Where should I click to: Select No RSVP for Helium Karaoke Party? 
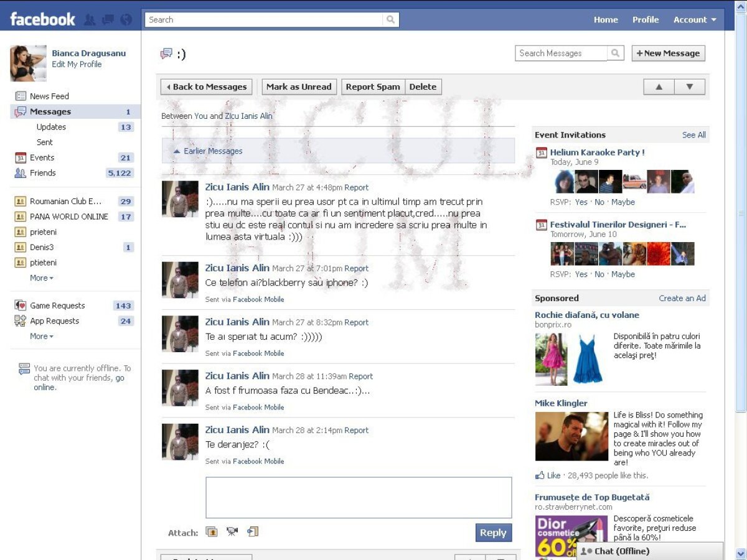click(x=599, y=202)
